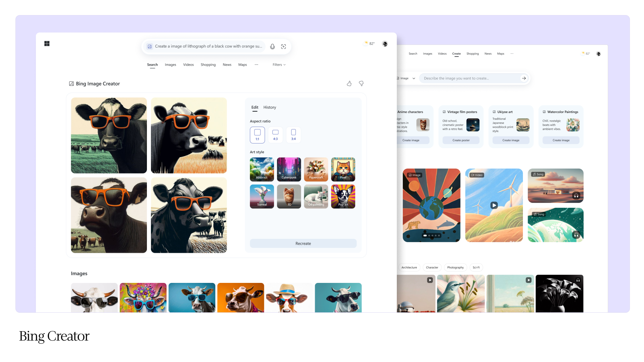Give a thumbs down to Bing Image Creator
Image resolution: width=644 pixels, height=362 pixels.
click(x=361, y=83)
